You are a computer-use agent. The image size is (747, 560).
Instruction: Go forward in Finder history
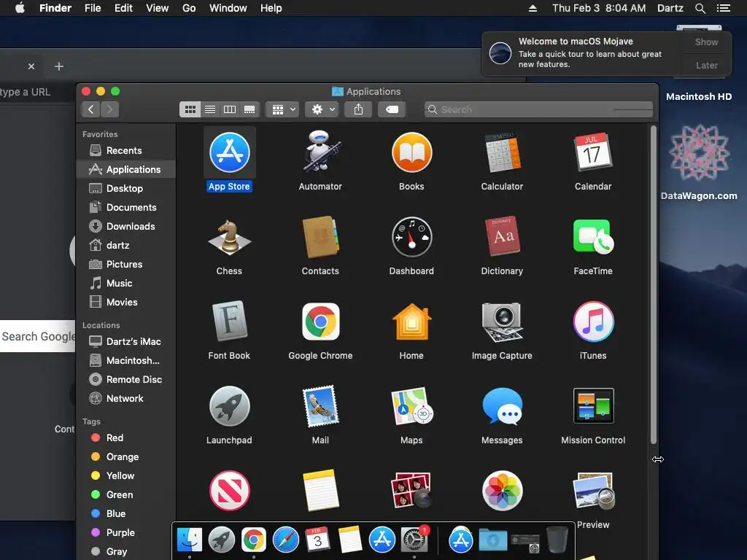coord(110,109)
